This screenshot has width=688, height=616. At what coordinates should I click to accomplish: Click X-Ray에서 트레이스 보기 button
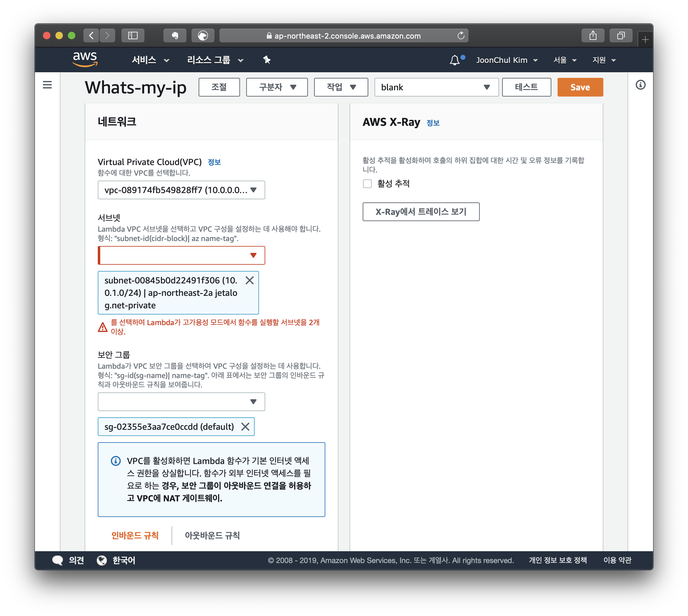pos(421,212)
